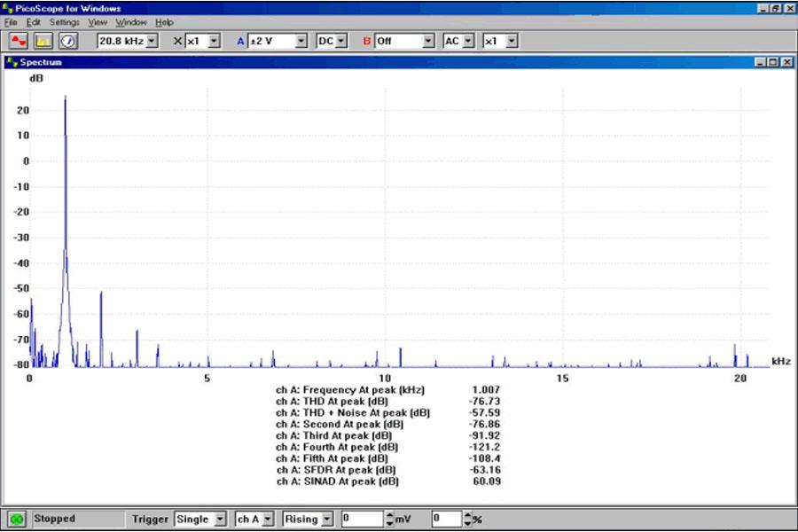Open the Window menu
Image resolution: width=798 pixels, height=532 pixels.
[131, 21]
